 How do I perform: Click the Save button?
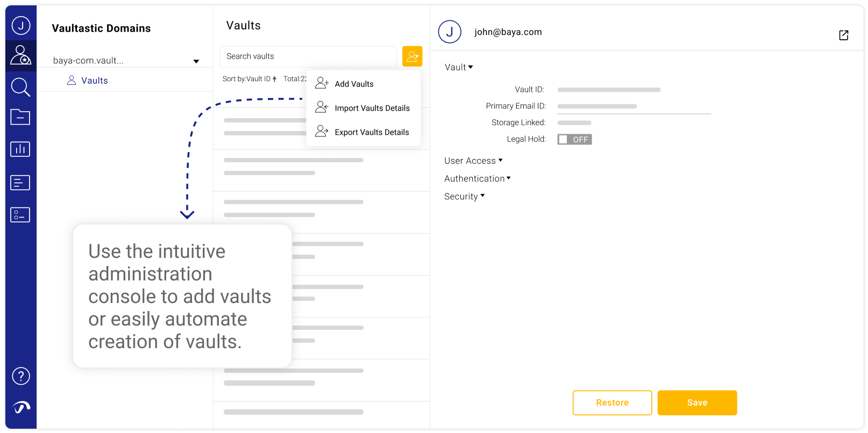[x=697, y=403]
